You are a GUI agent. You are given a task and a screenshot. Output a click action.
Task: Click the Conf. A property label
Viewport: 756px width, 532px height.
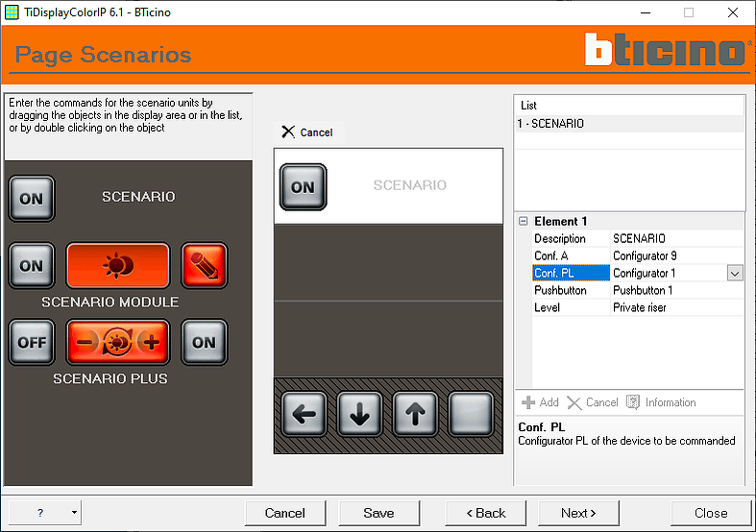click(x=571, y=255)
